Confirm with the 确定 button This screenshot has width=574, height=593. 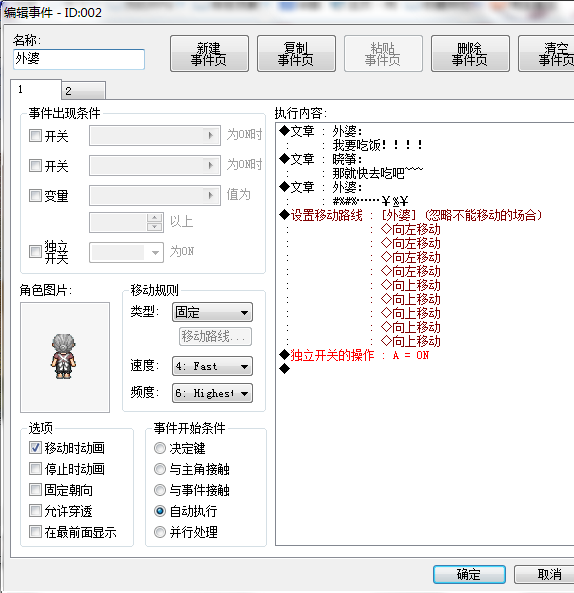click(x=469, y=574)
